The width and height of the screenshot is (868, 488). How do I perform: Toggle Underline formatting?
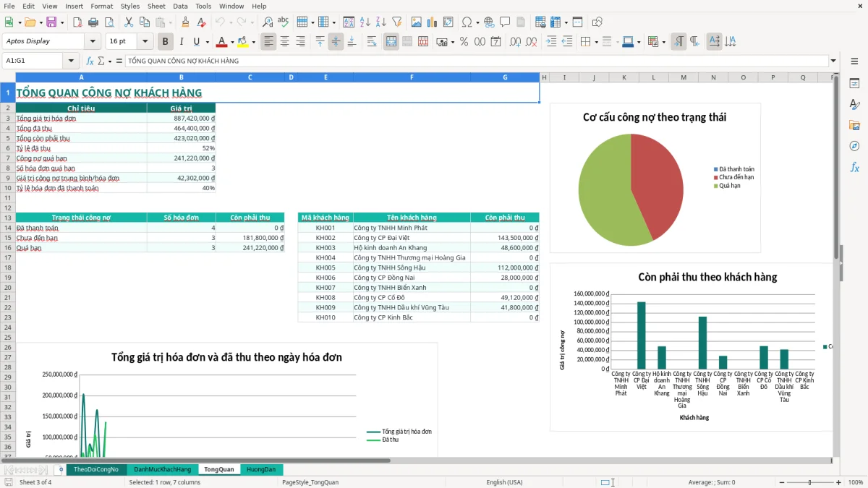click(196, 42)
